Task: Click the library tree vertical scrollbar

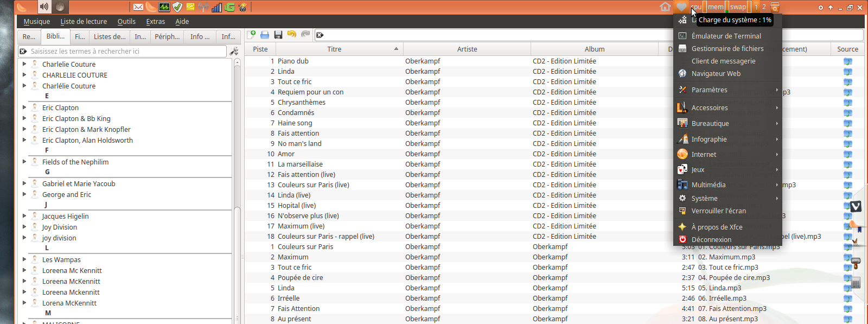Action: click(237, 190)
